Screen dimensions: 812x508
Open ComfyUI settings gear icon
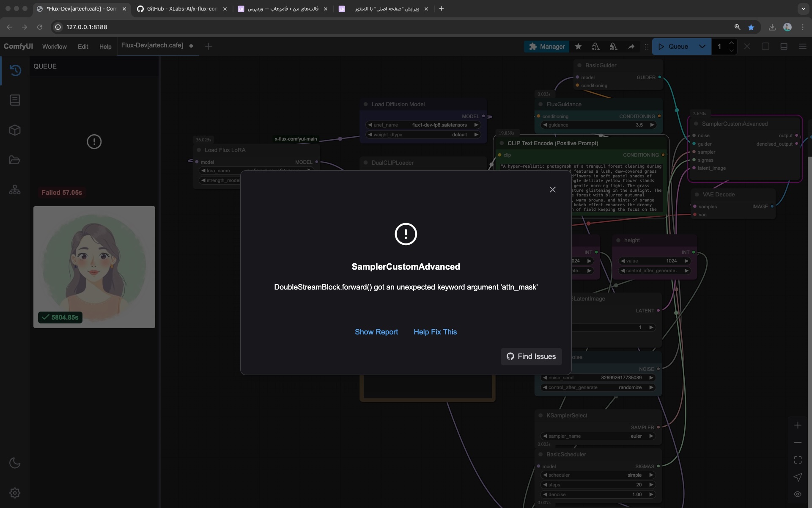click(x=15, y=493)
